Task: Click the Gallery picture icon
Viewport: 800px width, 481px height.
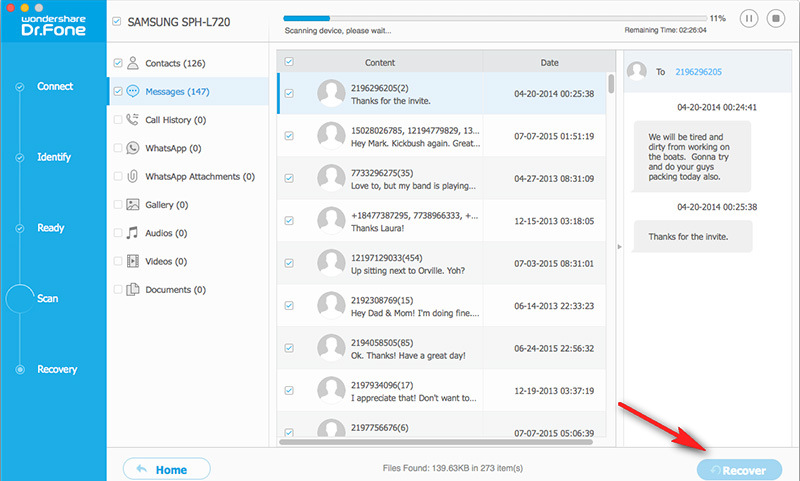Action: tap(133, 205)
